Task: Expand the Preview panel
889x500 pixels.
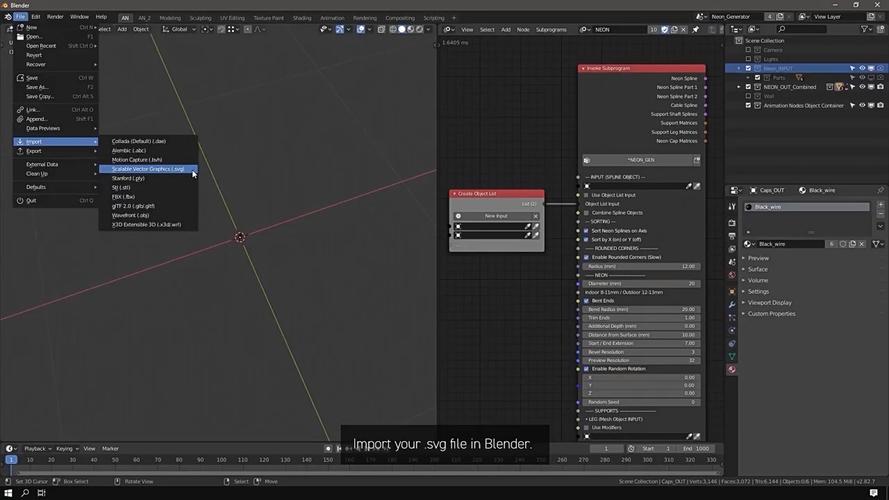Action: [758, 258]
